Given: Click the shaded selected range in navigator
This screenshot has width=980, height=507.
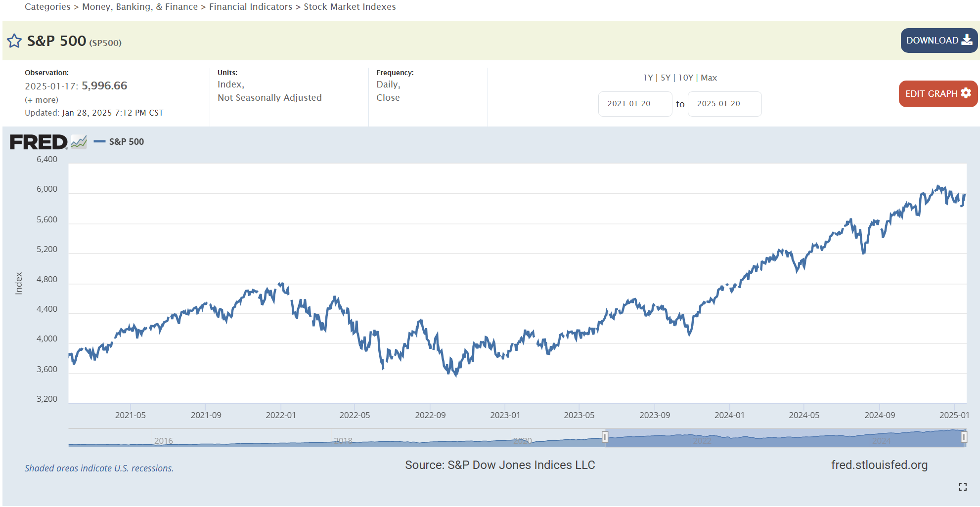Looking at the screenshot, I should [784, 438].
